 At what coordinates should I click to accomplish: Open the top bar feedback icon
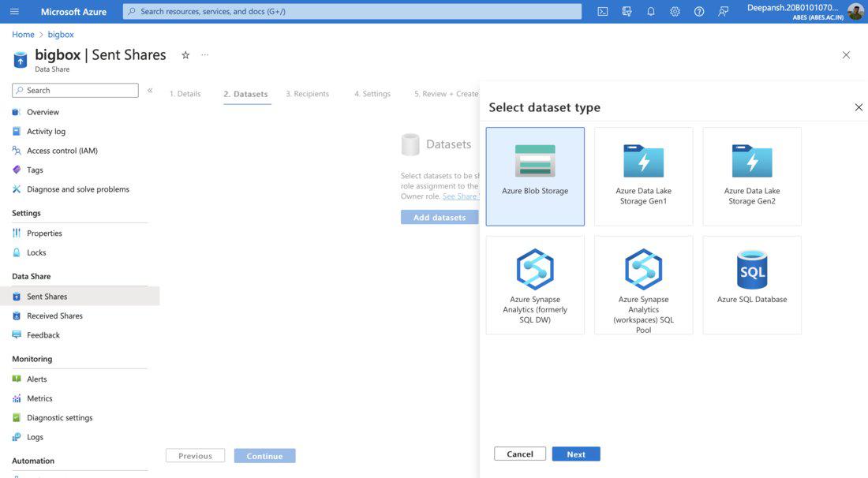723,11
